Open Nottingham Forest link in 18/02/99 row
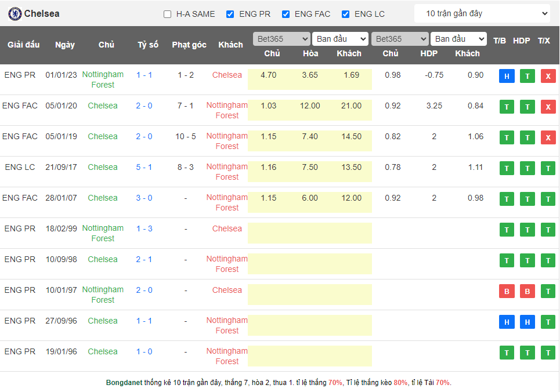The width and height of the screenshot is (560, 392). [x=103, y=233]
